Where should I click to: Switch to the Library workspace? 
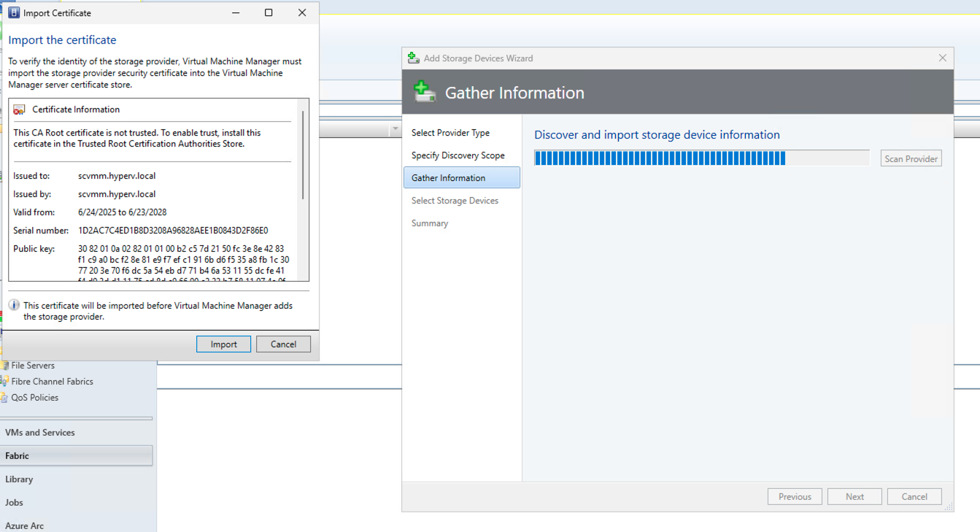(x=77, y=479)
